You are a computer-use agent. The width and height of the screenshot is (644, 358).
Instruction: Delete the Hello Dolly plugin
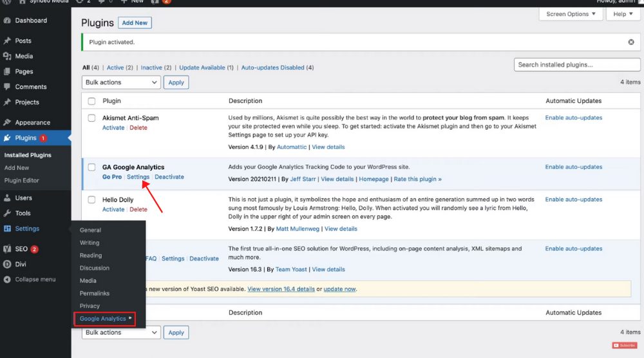(138, 209)
